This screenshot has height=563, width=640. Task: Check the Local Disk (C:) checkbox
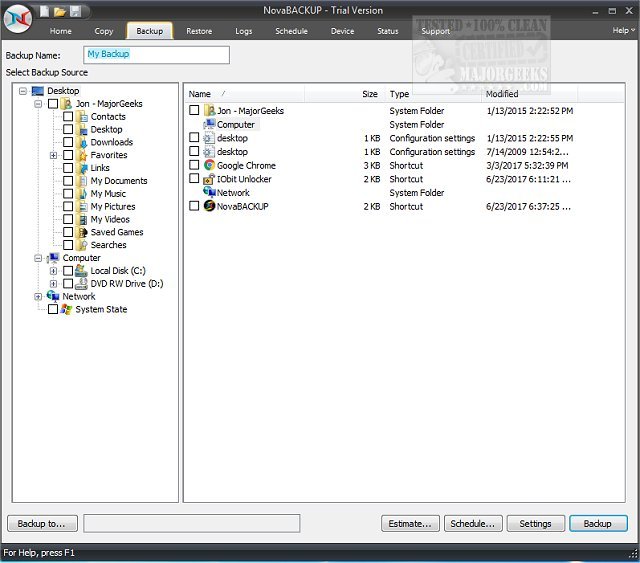68,271
